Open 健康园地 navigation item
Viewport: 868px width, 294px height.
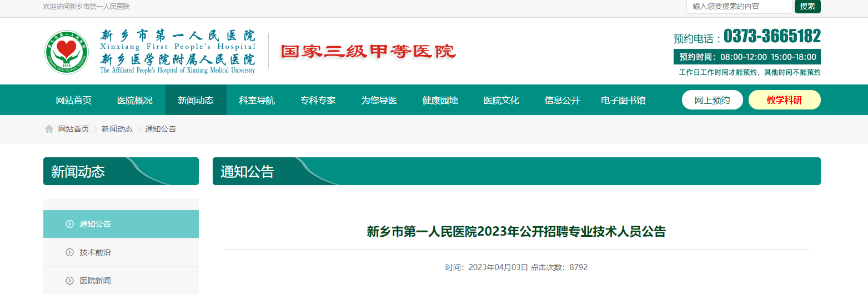click(440, 100)
